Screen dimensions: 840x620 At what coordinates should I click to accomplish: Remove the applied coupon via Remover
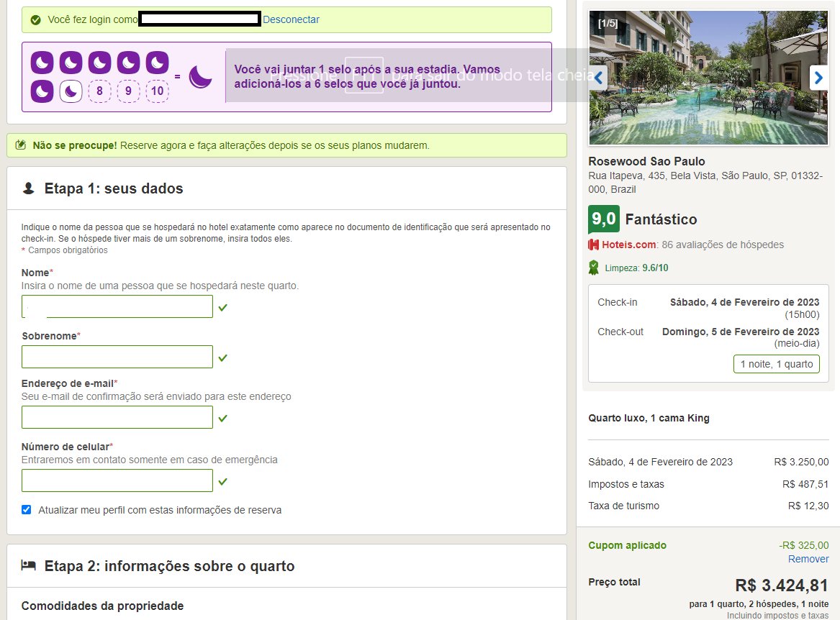click(808, 559)
